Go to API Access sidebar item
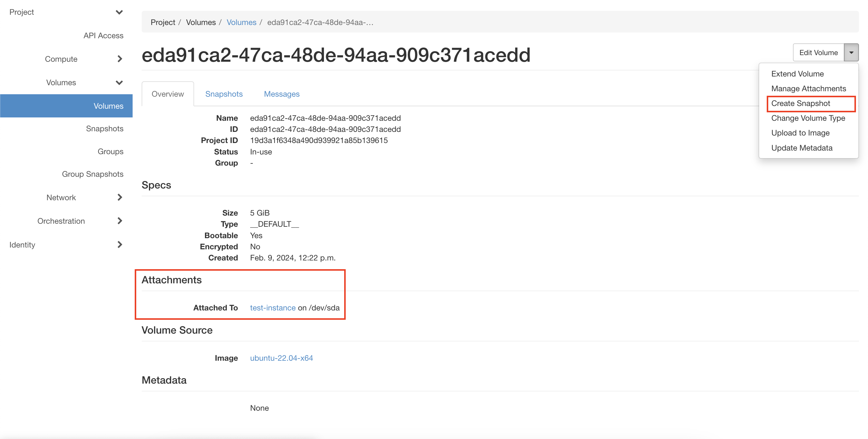Viewport: 868px width, 439px height. tap(103, 35)
